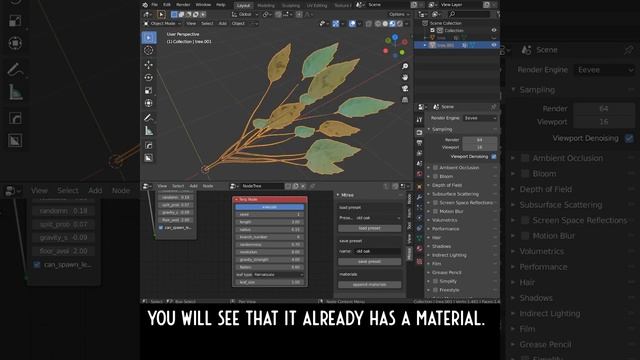Toggle camera view icon in viewport
640x360 pixels.
(405, 88)
